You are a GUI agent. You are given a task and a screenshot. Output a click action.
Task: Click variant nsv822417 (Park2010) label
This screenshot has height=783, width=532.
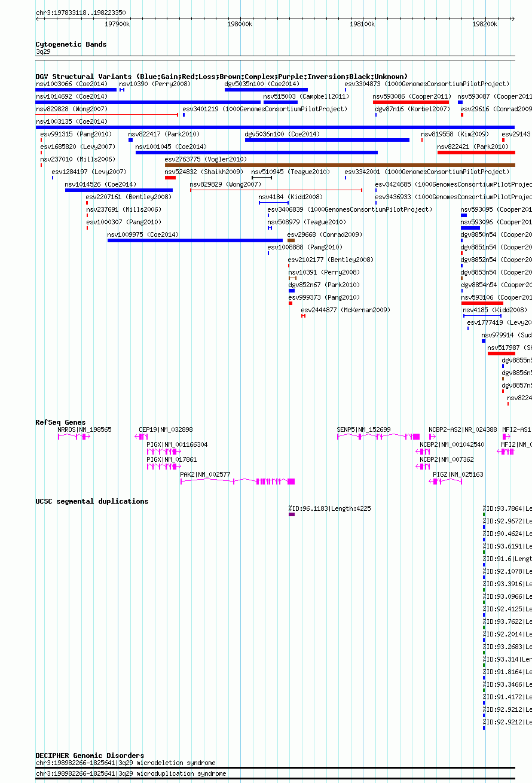[164, 134]
